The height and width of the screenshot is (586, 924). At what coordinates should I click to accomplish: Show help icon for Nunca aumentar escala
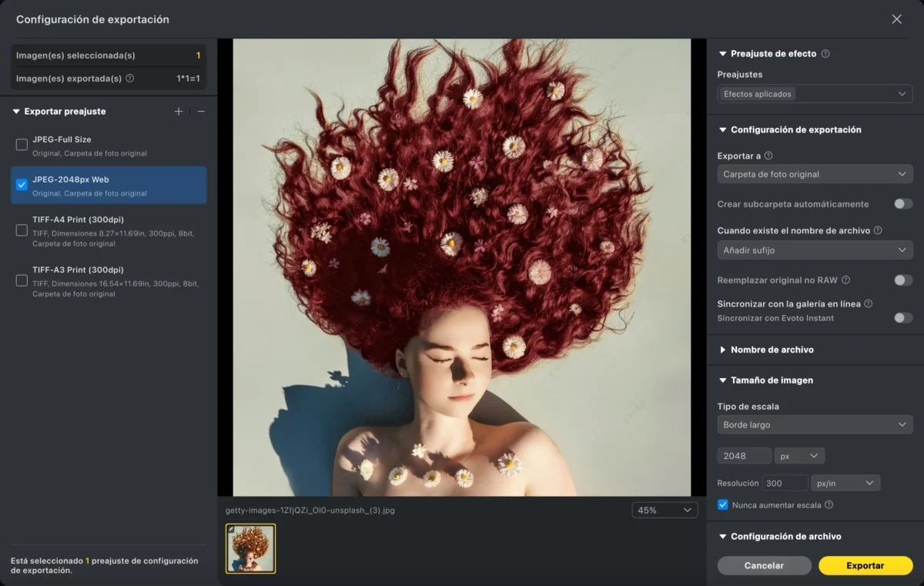tap(829, 505)
